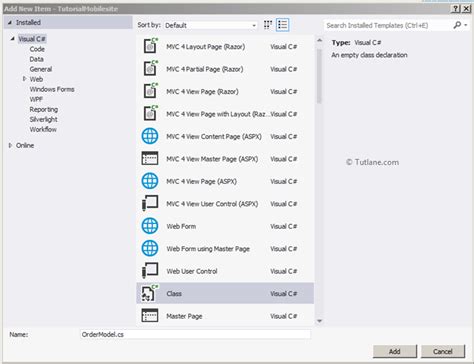Viewport: 474px width, 364px height.
Task: Click the MVC 4 View Master Page icon
Action: click(x=150, y=158)
